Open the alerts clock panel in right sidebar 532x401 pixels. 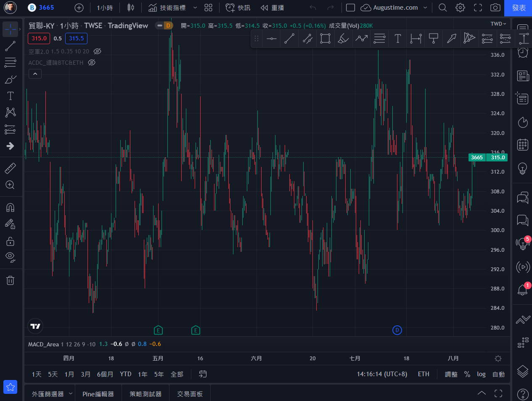pos(523,53)
